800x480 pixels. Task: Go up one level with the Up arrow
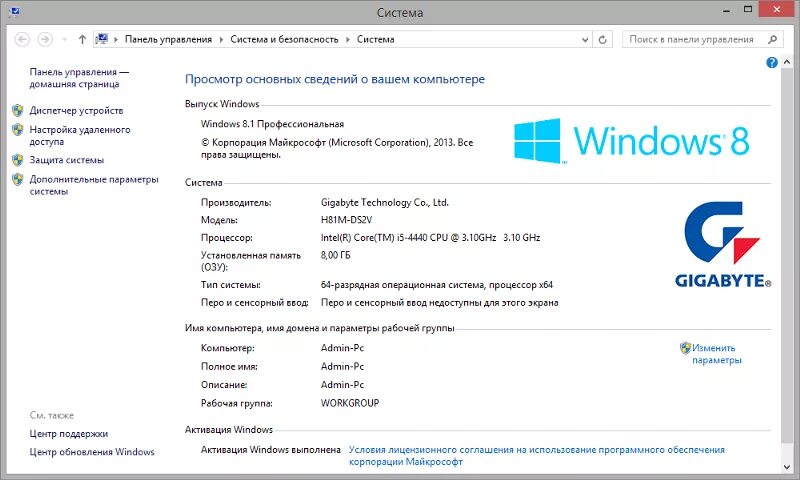point(82,39)
